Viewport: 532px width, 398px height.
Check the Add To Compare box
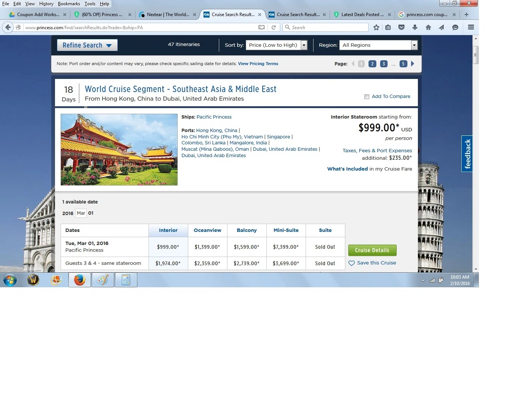367,97
